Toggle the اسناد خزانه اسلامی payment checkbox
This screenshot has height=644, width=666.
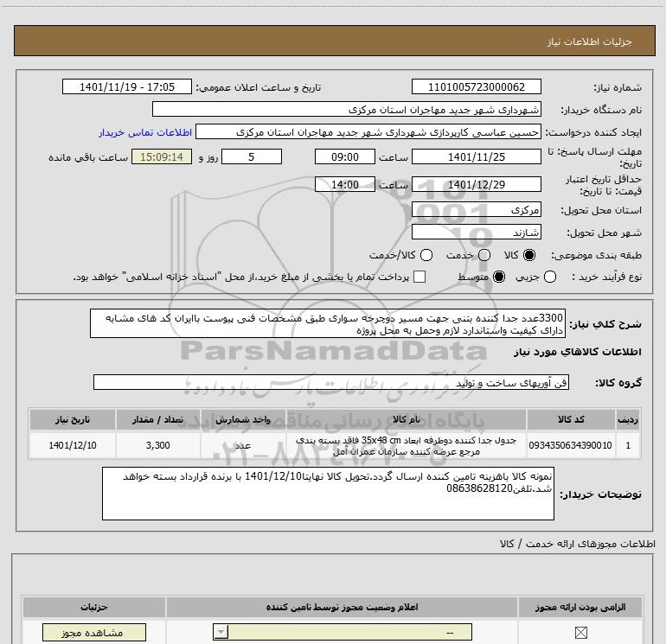pyautogui.click(x=419, y=277)
